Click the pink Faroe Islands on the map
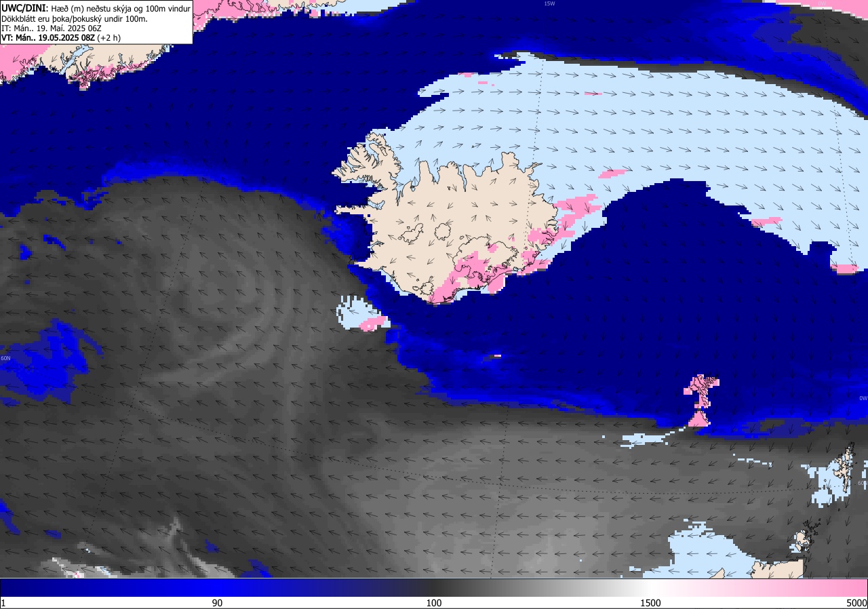This screenshot has width=868, height=609. tap(702, 400)
